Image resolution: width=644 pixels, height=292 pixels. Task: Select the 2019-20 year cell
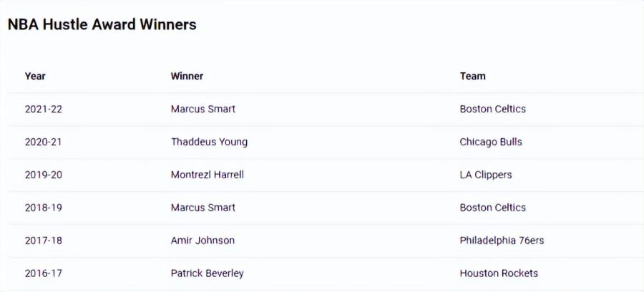[43, 175]
